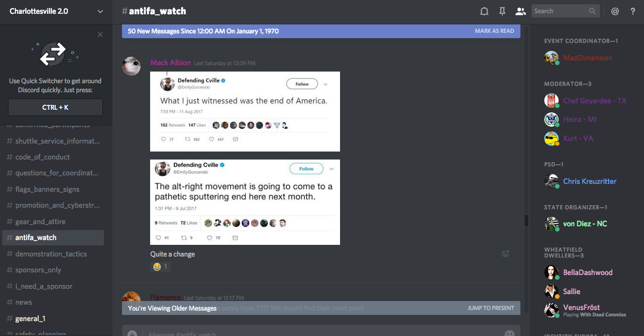Toggle the member list icon
The image size is (644, 336).
pyautogui.click(x=520, y=11)
